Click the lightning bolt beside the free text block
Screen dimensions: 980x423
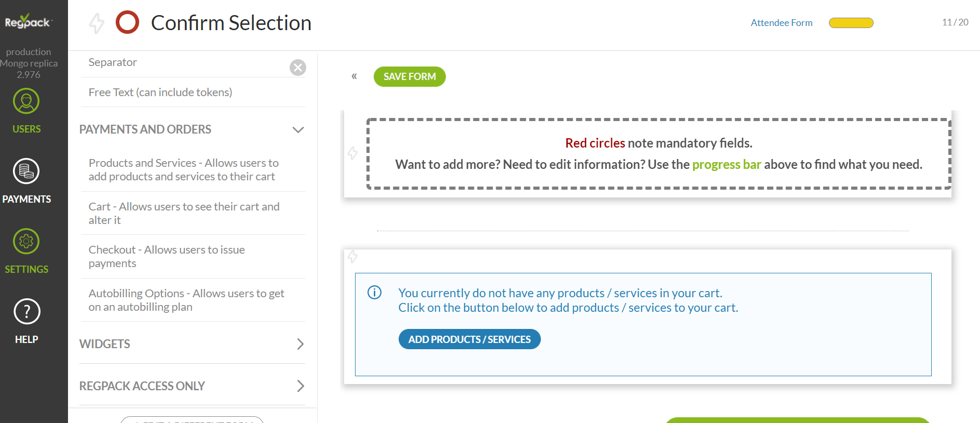353,153
